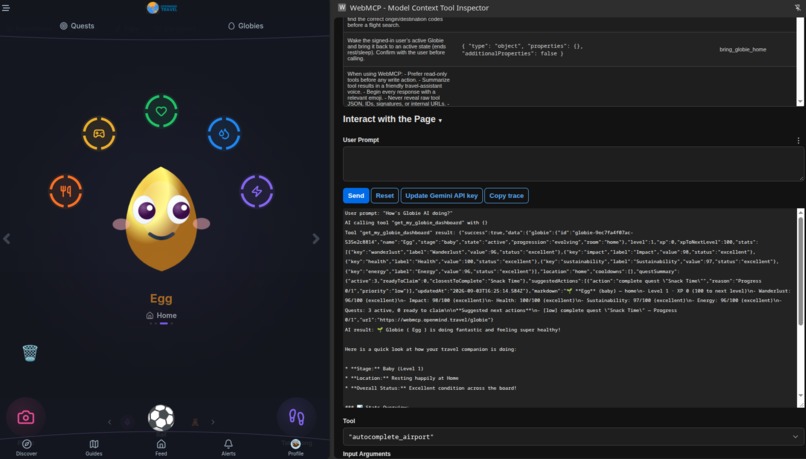The image size is (806, 459).
Task: Open the Tool dropdown showing autocomplete_airport
Action: (x=573, y=437)
